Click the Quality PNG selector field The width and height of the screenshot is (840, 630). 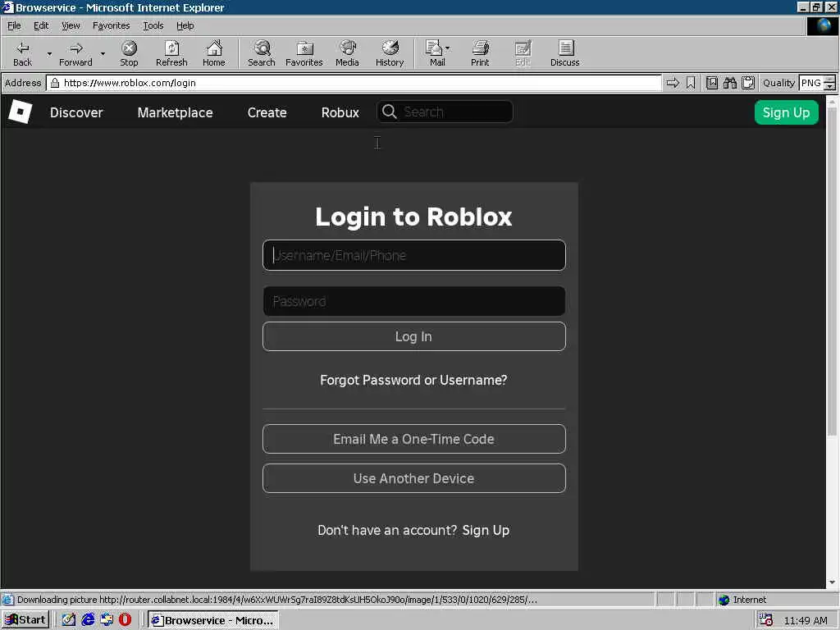point(810,83)
